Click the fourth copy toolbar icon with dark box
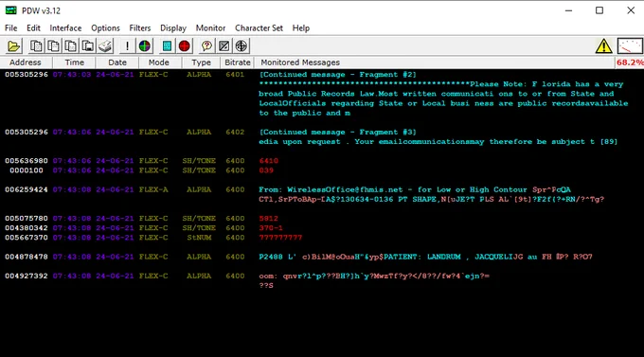This screenshot has height=357, width=644. [x=88, y=46]
